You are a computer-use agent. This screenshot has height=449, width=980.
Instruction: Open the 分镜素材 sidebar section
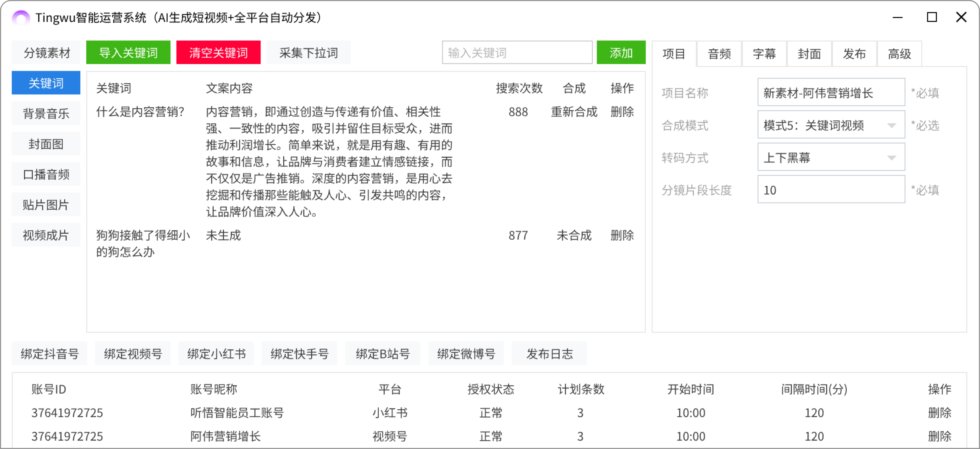pyautogui.click(x=46, y=52)
